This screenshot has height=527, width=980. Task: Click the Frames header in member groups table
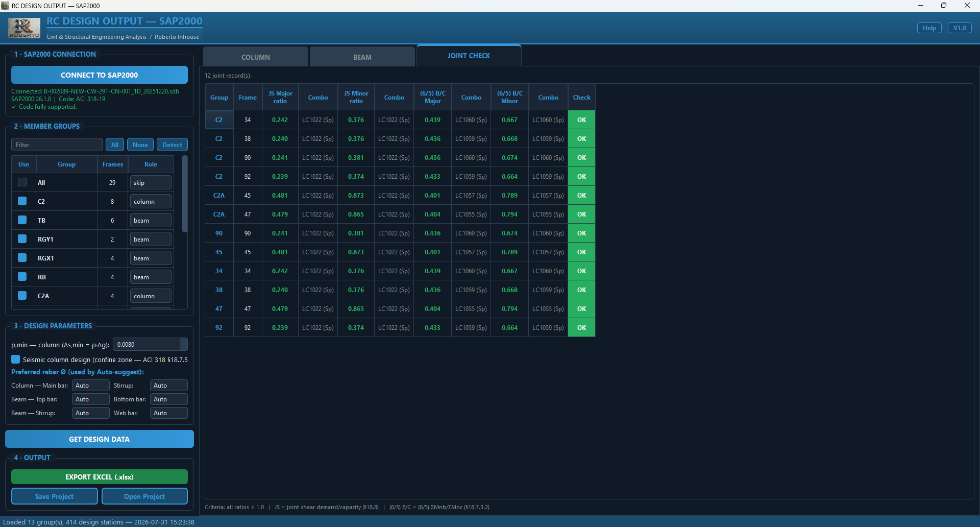coord(112,164)
